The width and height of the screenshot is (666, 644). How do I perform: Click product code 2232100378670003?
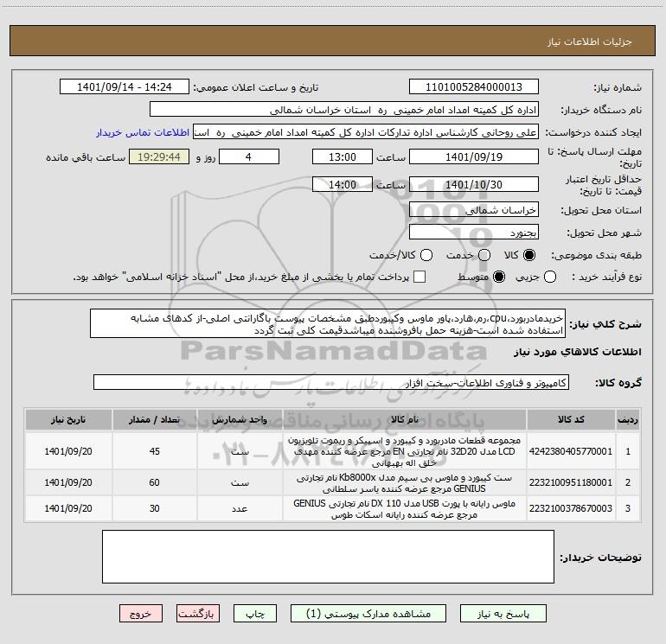click(571, 508)
